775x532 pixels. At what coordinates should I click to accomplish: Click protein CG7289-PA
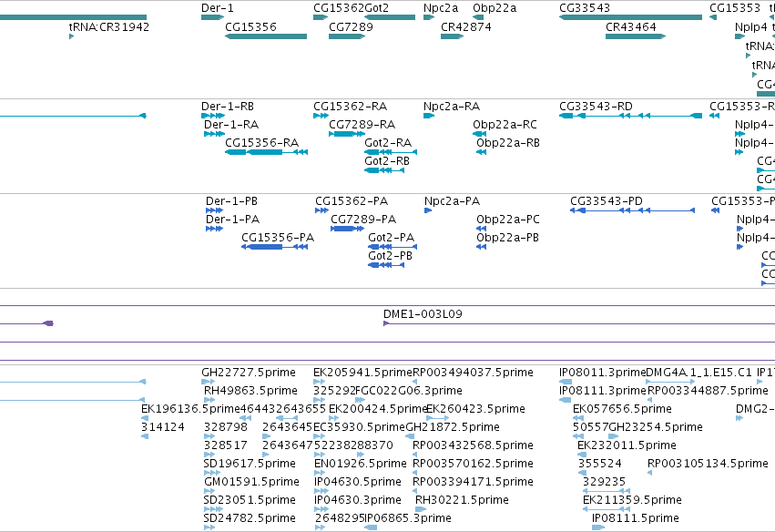pyautogui.click(x=348, y=229)
